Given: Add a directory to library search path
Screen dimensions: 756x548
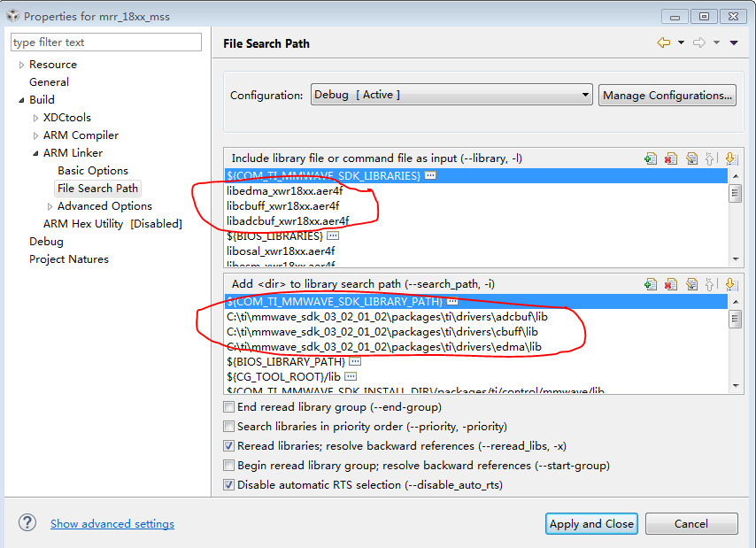Looking at the screenshot, I should tap(651, 284).
